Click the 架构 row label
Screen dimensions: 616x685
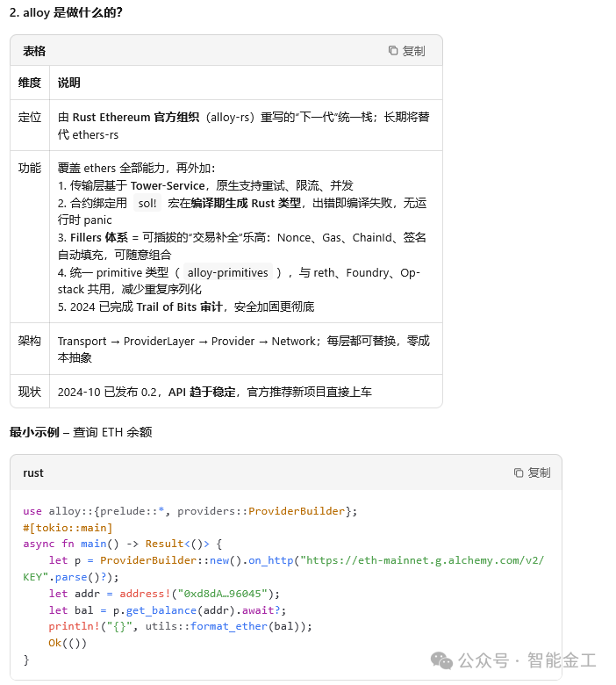[x=30, y=341]
